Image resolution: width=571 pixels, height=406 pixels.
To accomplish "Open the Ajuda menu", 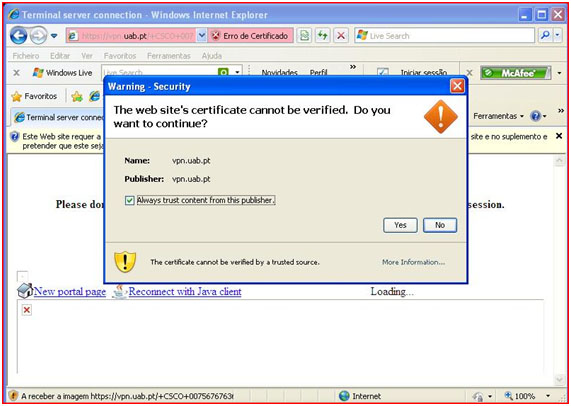I will pyautogui.click(x=212, y=56).
